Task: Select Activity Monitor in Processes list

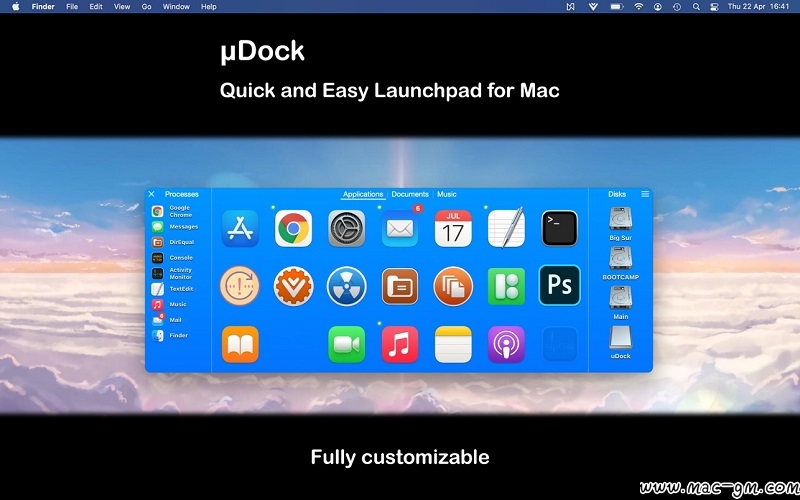Action: 172,273
